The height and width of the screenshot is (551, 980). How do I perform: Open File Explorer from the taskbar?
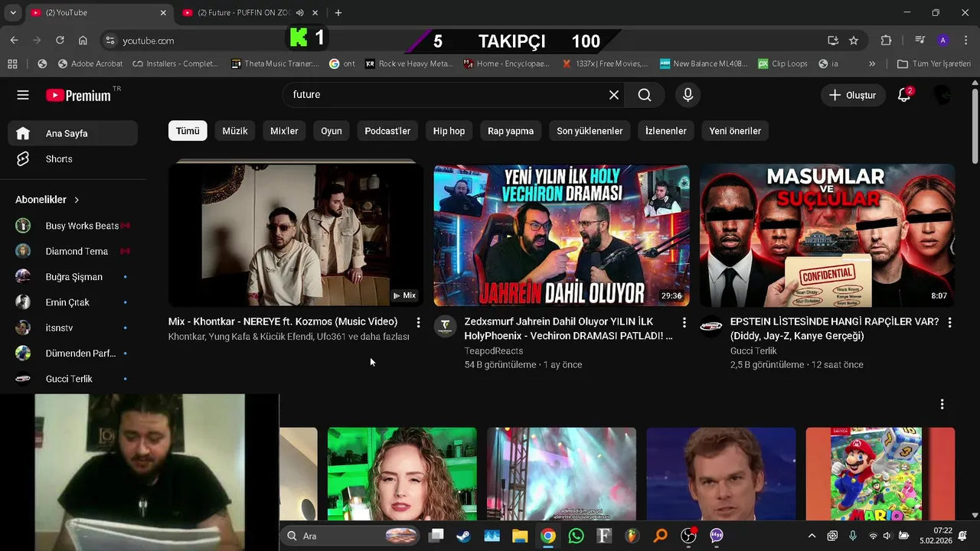point(520,536)
